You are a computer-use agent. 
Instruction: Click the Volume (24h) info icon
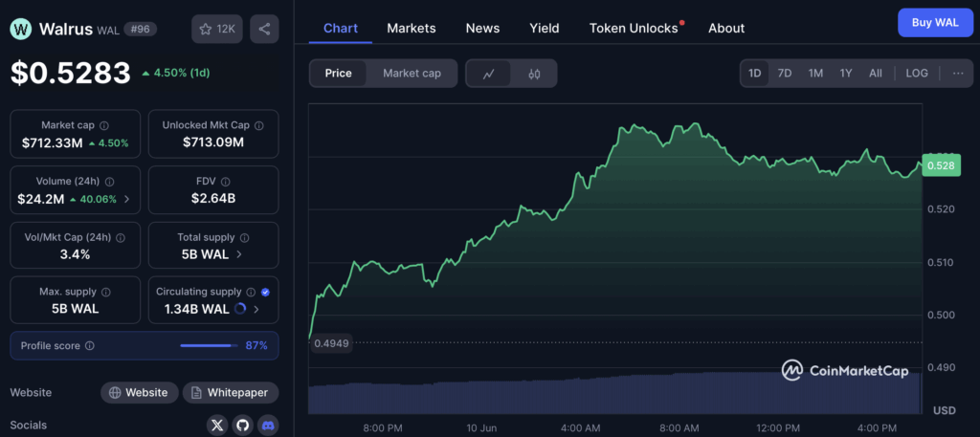[109, 182]
